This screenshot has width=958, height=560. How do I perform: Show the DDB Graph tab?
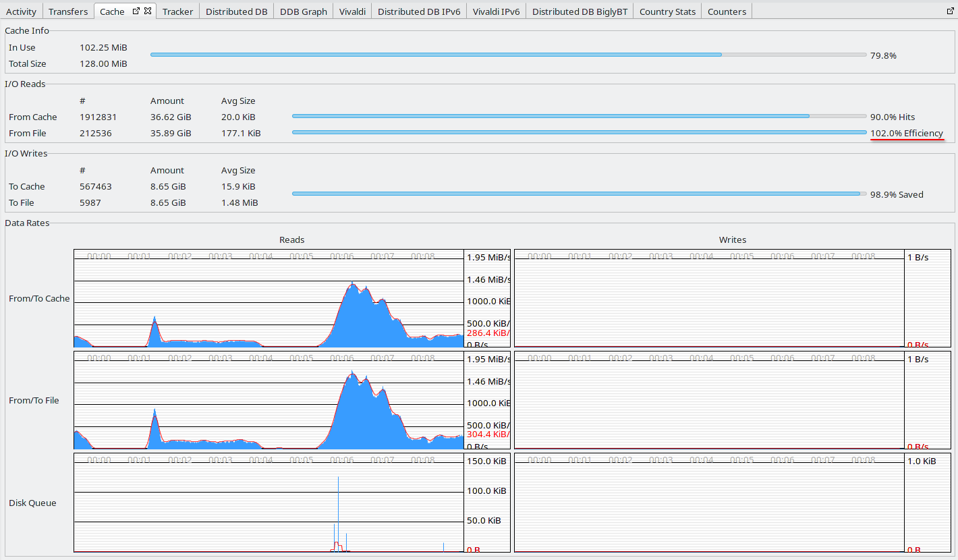303,11
